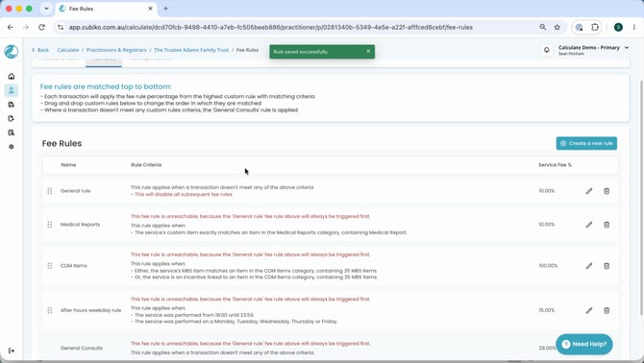This screenshot has width=644, height=363.
Task: Open the notifications bell icon
Action: [546, 50]
